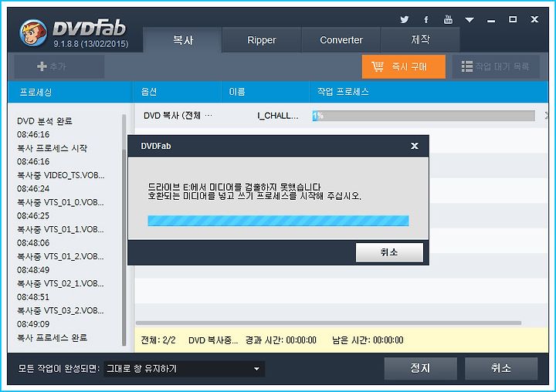Click the striped dialog progress bar
This screenshot has width=556, height=392.
[x=278, y=221]
